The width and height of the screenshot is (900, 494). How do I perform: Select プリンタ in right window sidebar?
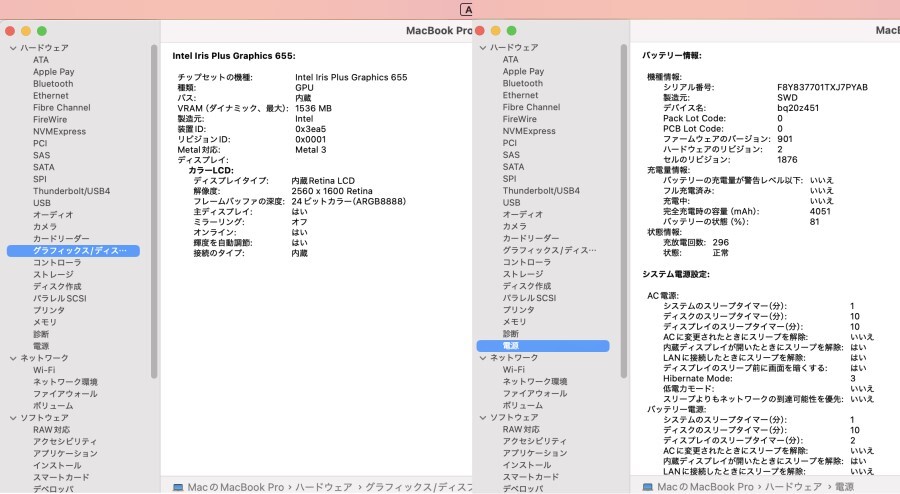click(x=518, y=310)
